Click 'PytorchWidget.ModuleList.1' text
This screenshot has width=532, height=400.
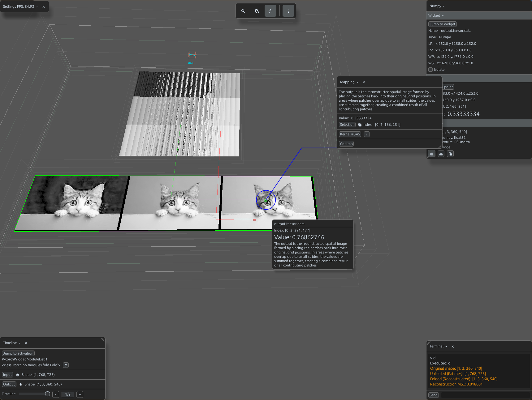(25, 359)
